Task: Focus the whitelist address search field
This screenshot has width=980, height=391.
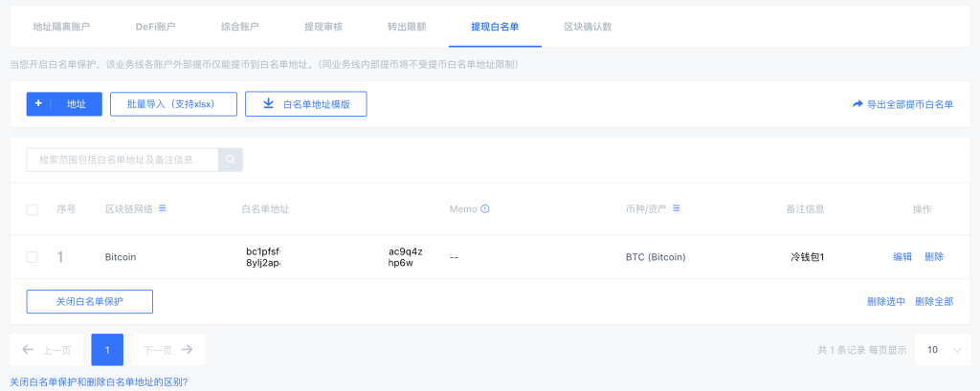Action: pos(122,160)
